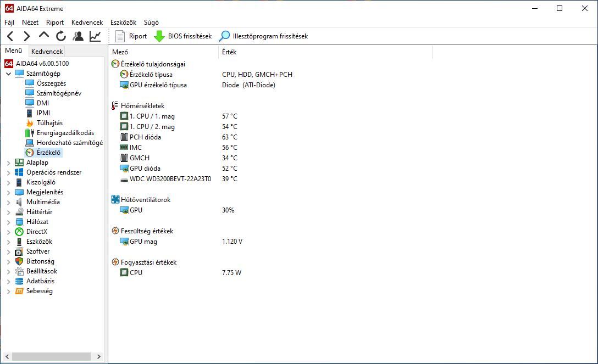Image resolution: width=598 pixels, height=364 pixels.
Task: Click the 30% GPU fan value
Action: pos(228,210)
